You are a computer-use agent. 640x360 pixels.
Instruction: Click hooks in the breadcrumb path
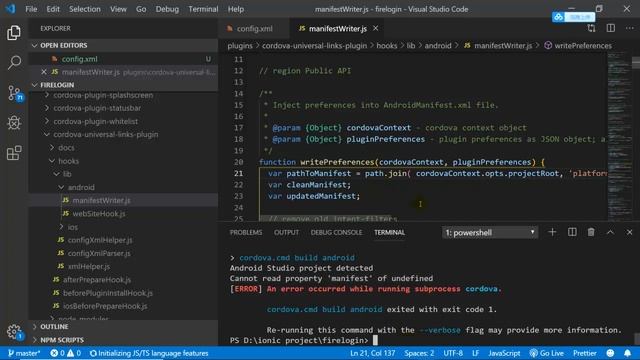coord(387,46)
